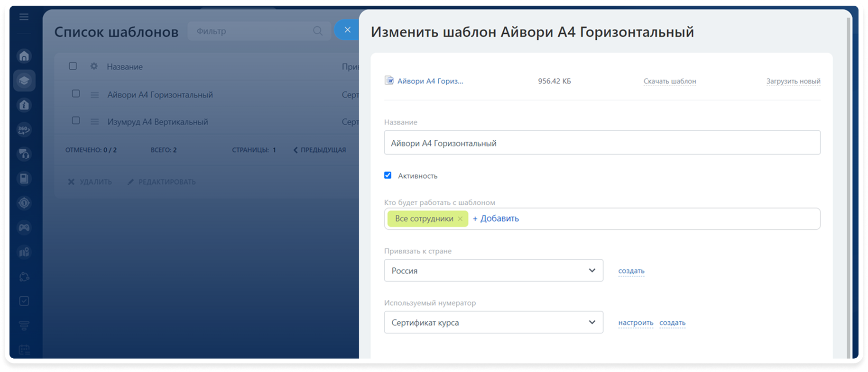Select the Айвори А4 Горизонтальный row title

(160, 95)
